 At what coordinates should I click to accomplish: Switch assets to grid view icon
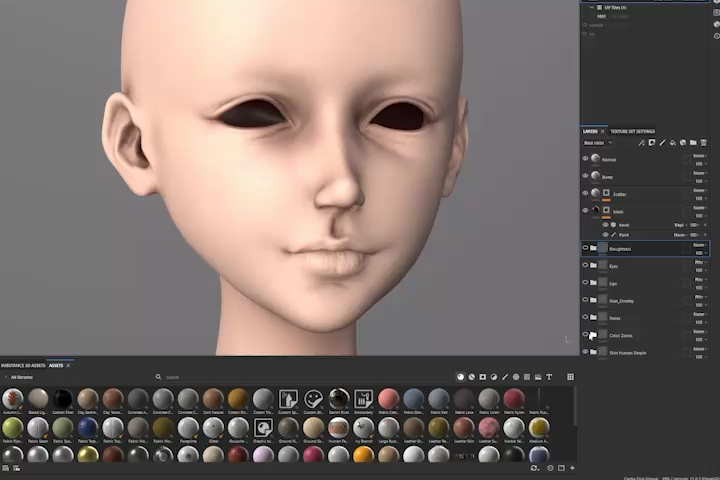point(570,377)
